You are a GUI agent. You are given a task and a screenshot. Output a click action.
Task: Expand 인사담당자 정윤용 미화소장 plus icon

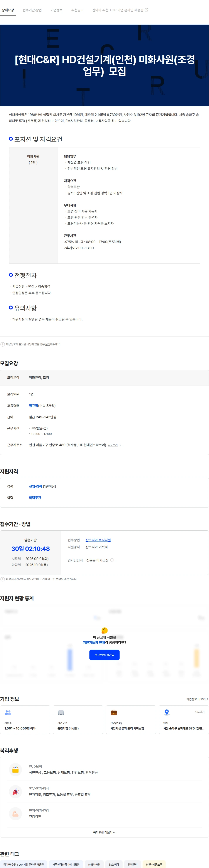(112, 560)
